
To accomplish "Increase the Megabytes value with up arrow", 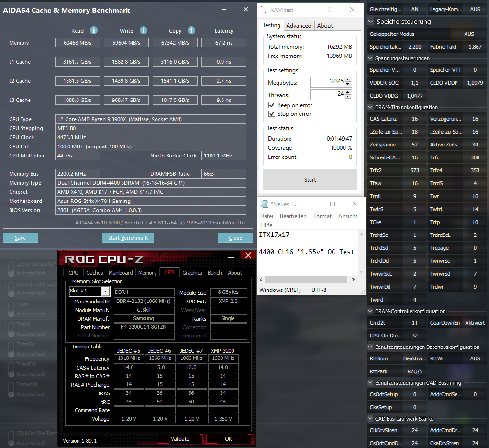I will point(348,79).
